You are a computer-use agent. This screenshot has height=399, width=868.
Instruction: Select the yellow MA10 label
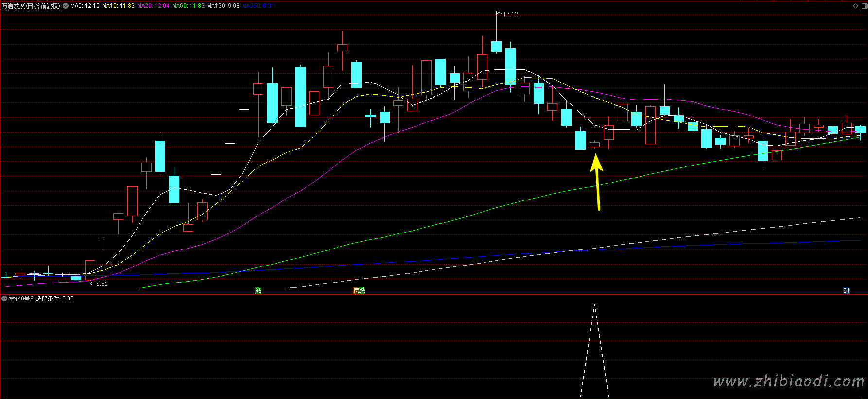(x=118, y=6)
